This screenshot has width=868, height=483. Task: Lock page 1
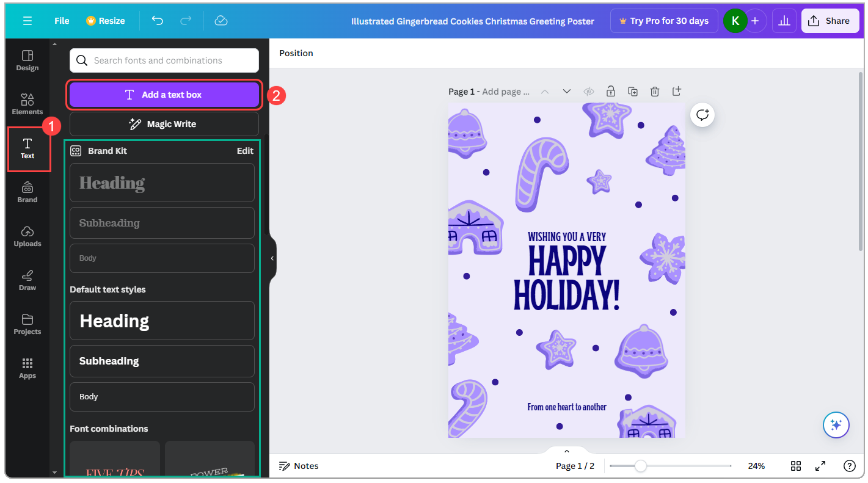[x=610, y=91]
